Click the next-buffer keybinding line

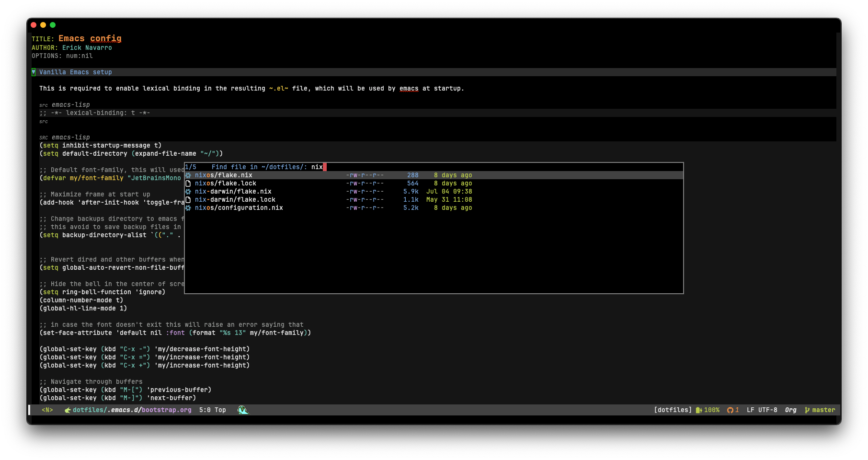point(118,398)
